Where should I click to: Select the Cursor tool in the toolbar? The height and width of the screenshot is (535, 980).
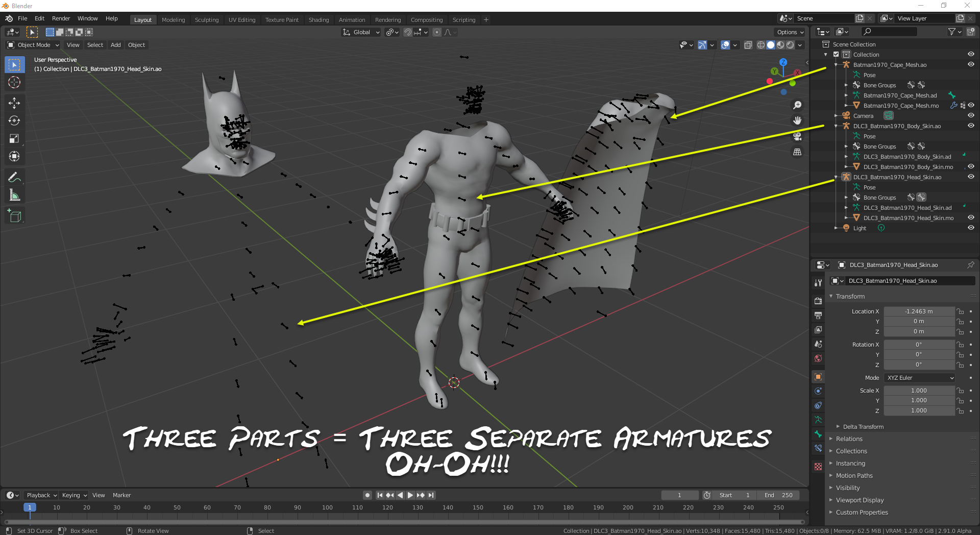(x=14, y=82)
